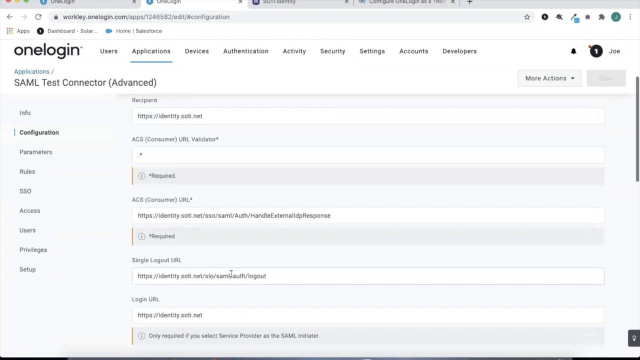Open the Apps grid in the bookmarks bar
Screen dimensions: 640x360
18,31
